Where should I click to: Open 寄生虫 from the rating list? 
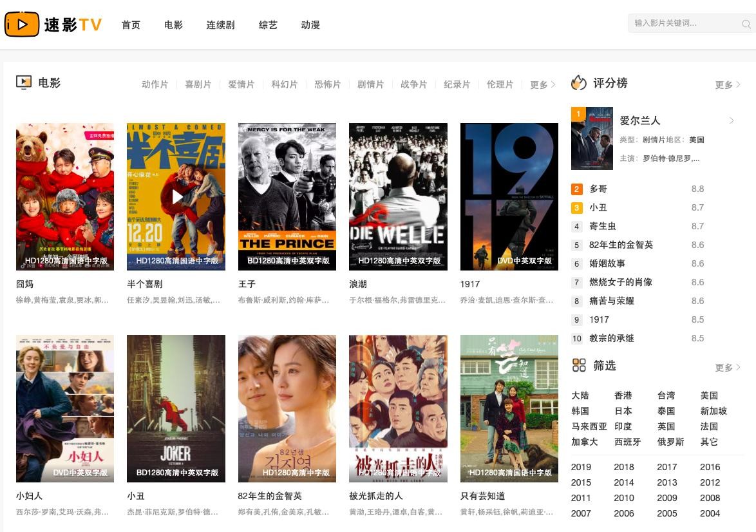click(x=603, y=226)
